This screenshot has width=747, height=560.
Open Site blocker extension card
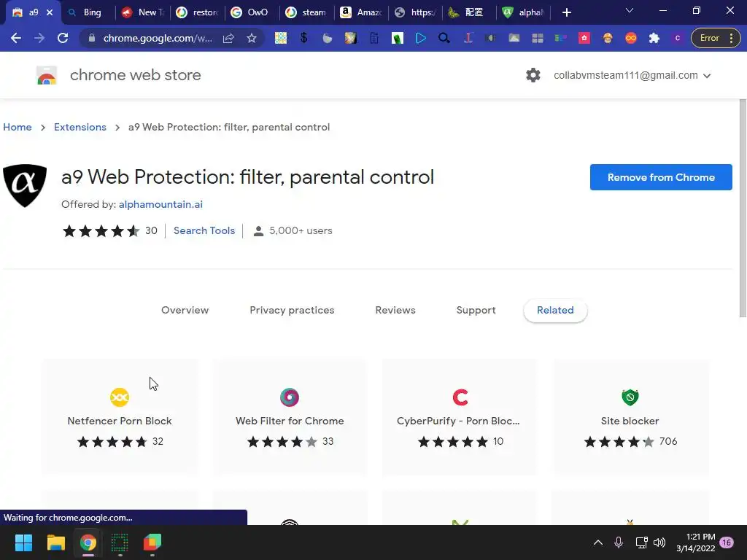coord(630,416)
